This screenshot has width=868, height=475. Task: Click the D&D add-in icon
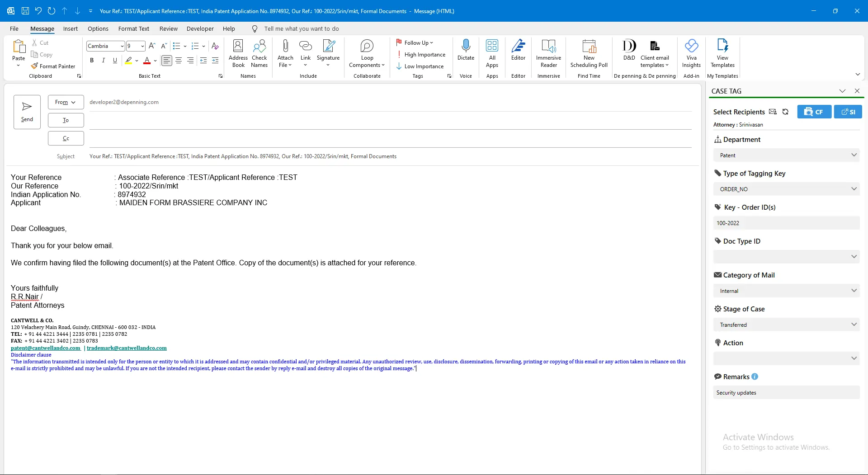point(629,50)
